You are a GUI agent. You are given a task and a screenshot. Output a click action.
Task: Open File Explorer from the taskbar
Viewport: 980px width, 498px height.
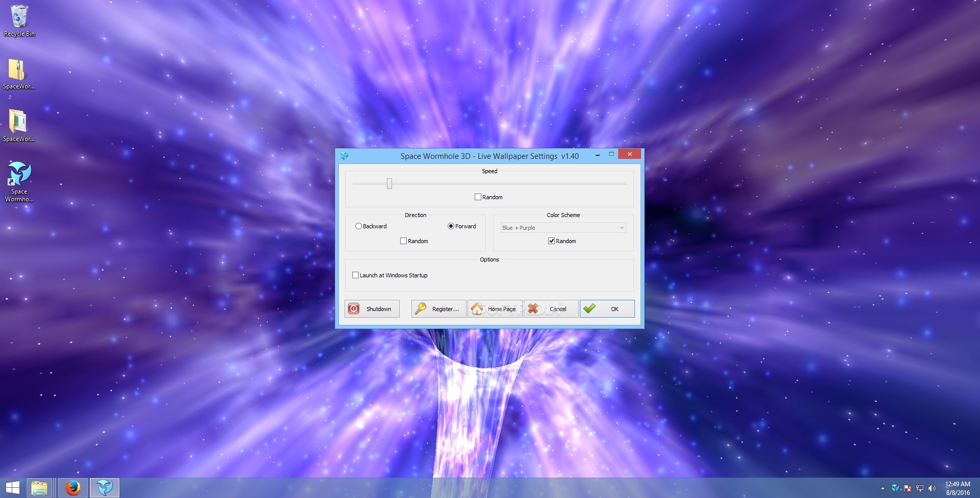pos(39,488)
